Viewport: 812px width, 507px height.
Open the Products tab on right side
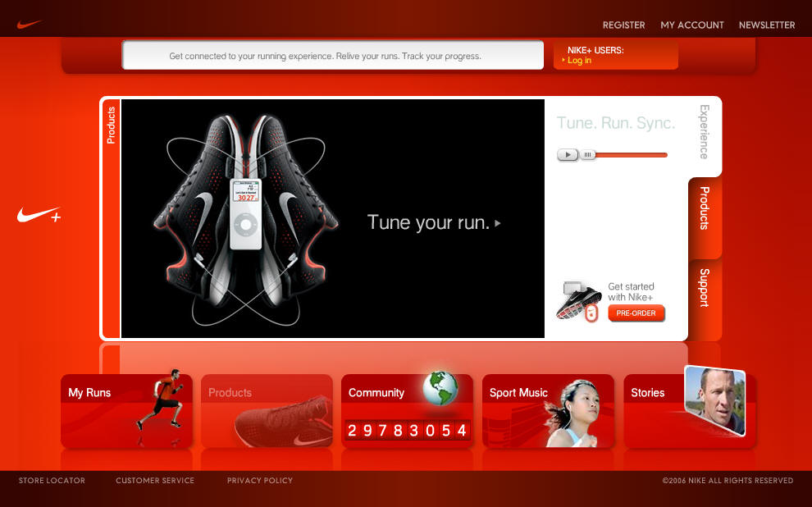(705, 209)
